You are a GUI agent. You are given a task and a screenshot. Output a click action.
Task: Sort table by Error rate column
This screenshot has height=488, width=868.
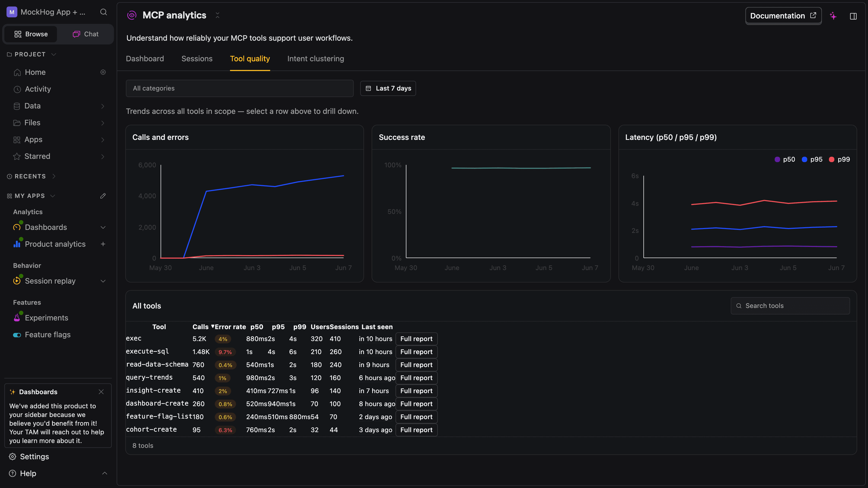tap(230, 327)
